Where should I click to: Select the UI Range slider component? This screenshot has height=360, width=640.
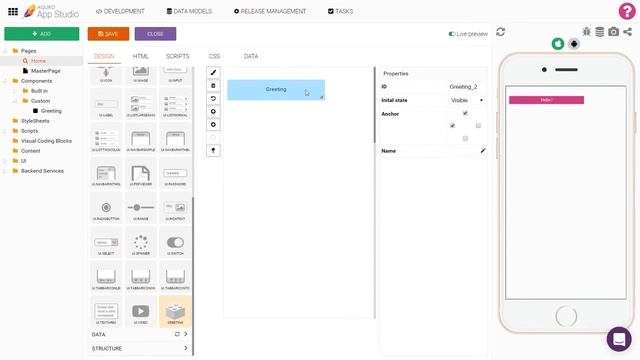pos(140,209)
